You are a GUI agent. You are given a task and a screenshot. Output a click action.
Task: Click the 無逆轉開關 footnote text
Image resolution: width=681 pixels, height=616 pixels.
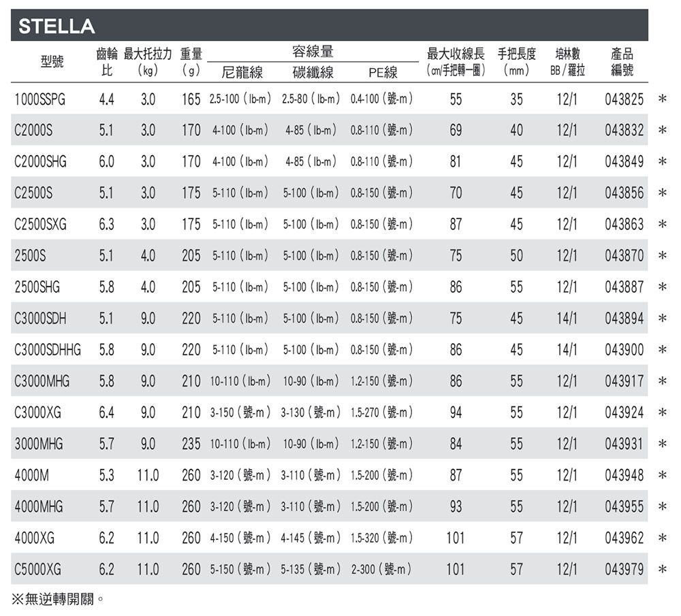tap(59, 600)
